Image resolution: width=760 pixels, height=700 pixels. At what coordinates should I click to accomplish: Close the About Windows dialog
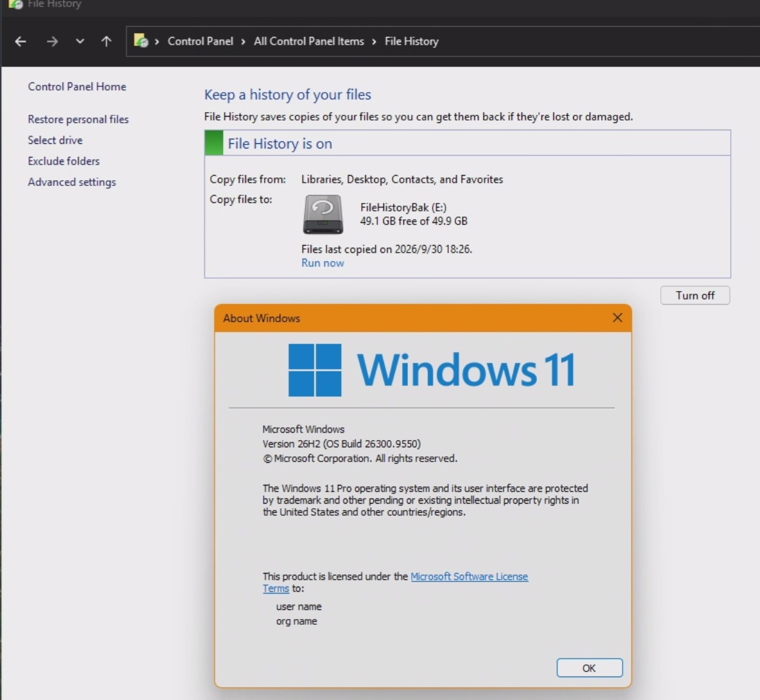point(617,318)
